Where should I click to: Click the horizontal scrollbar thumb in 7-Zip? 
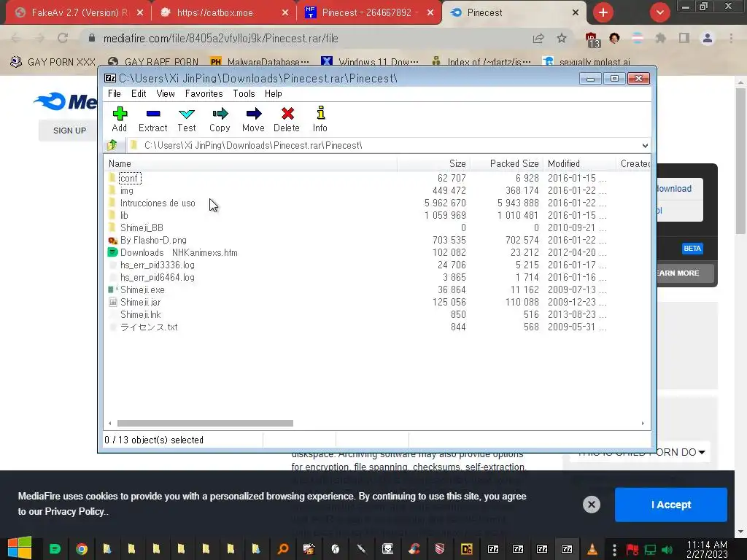coord(205,424)
